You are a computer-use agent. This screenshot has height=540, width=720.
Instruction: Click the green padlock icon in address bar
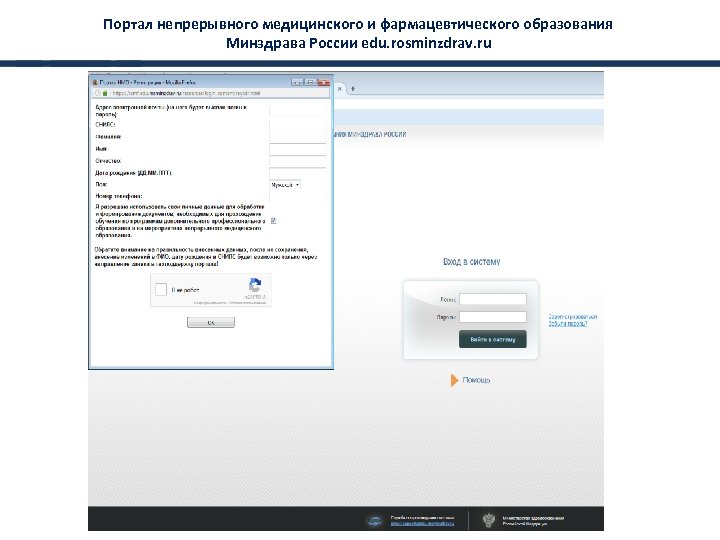pyautogui.click(x=105, y=93)
